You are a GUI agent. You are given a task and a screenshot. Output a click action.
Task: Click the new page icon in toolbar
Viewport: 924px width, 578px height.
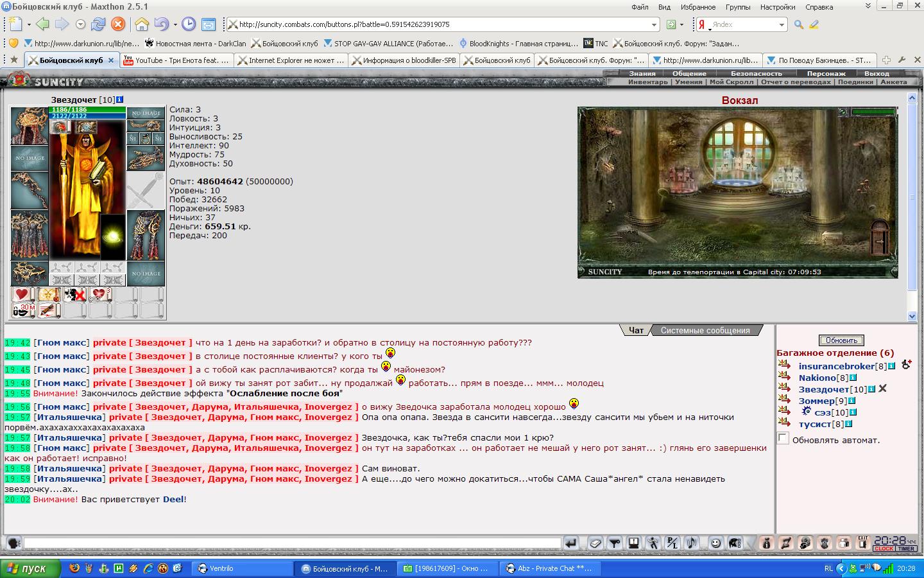15,24
